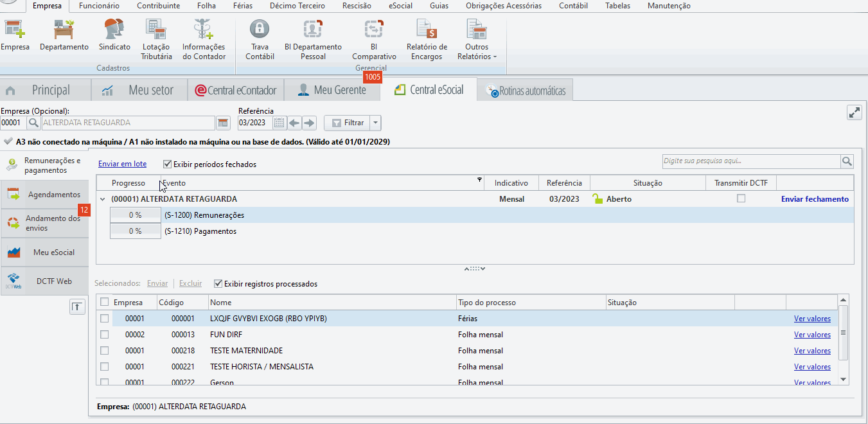This screenshot has width=868, height=424.
Task: Click the Empresa code field 00001
Action: [13, 123]
